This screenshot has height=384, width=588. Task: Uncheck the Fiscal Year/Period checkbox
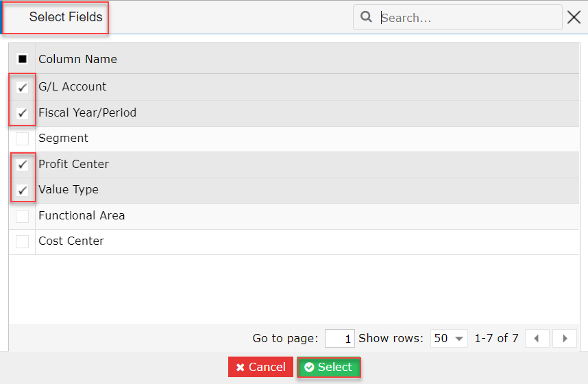coord(23,112)
